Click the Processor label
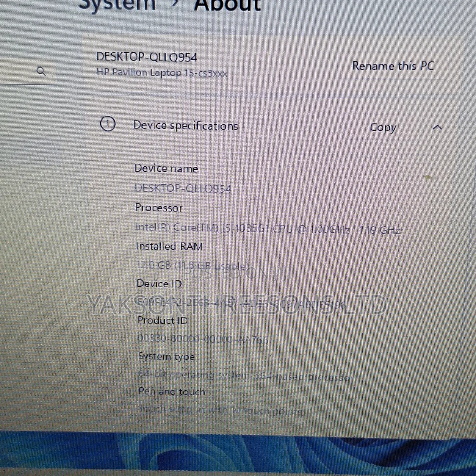This screenshot has width=476, height=476. click(x=159, y=207)
